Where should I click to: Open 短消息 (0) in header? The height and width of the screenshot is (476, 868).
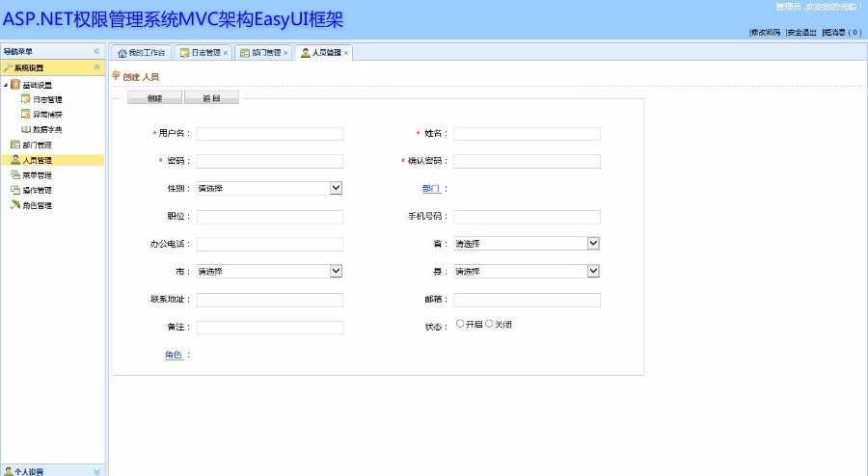click(842, 32)
